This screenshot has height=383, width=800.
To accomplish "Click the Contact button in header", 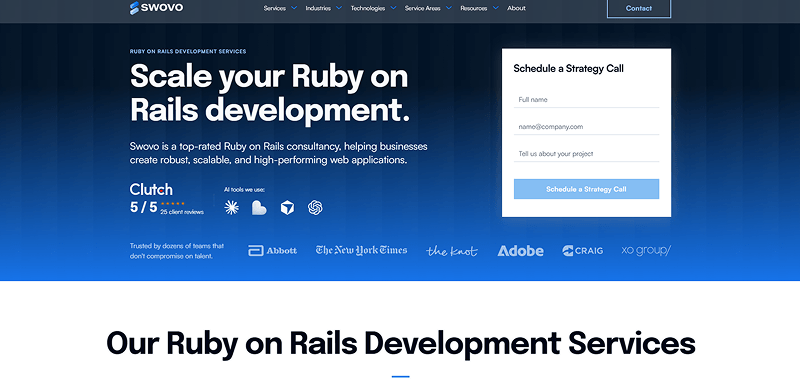I will point(639,8).
